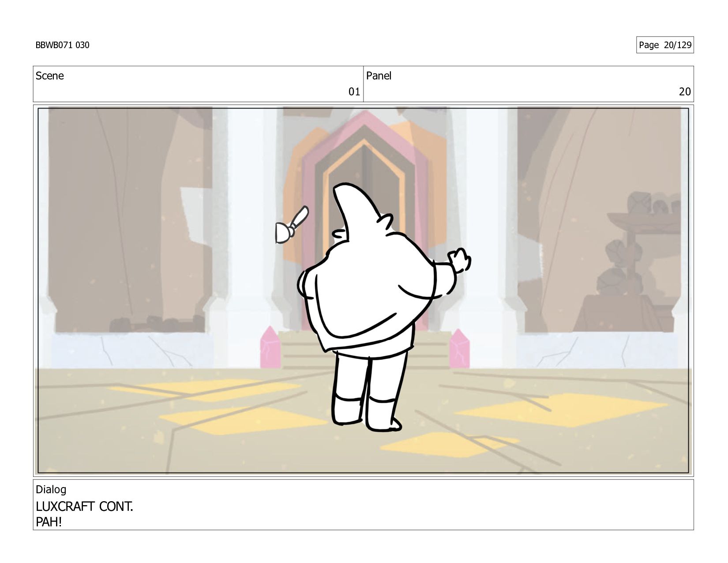Click the PAH! dialog text

49,522
